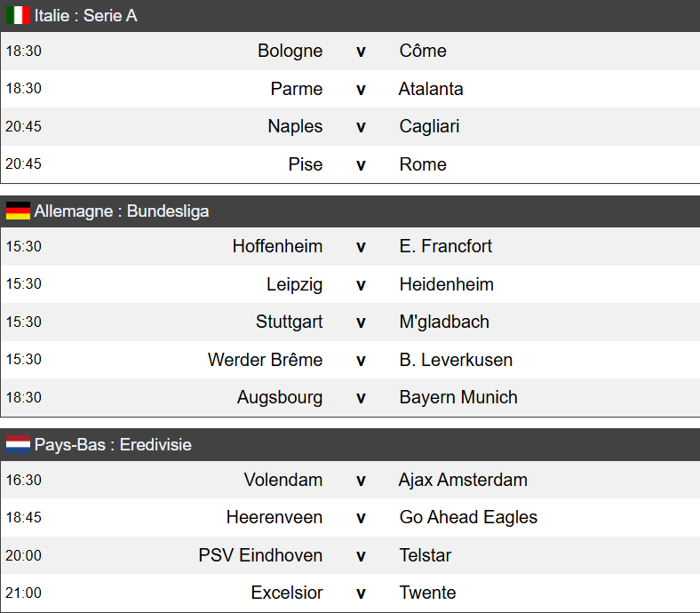Select the Bologne v Côme match
Image resolution: width=700 pixels, height=613 pixels.
tap(350, 51)
